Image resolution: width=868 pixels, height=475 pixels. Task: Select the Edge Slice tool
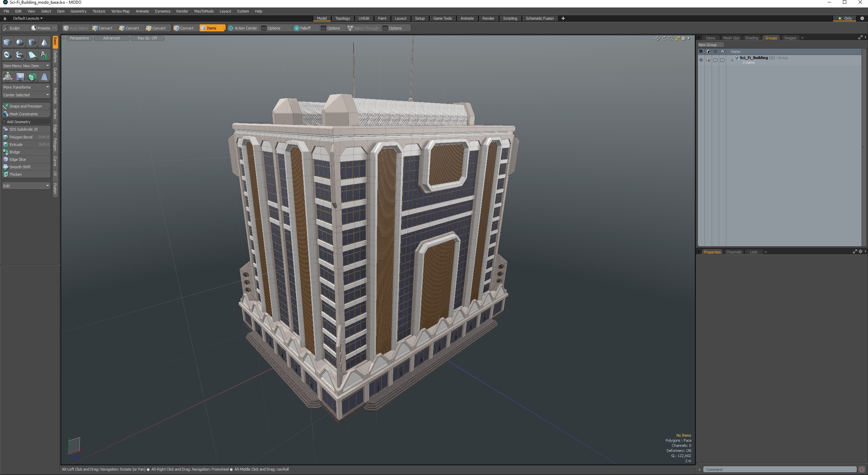point(17,159)
